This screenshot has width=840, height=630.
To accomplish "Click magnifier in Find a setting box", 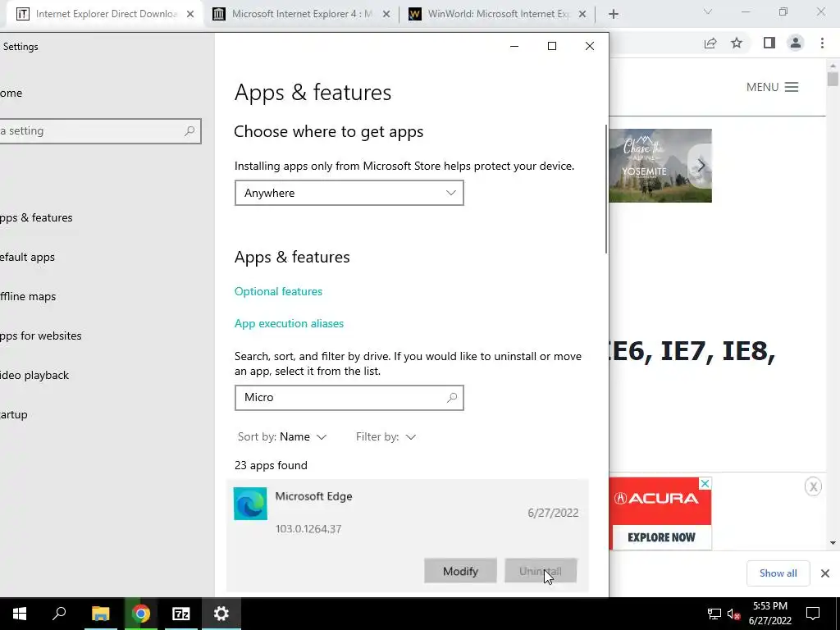I will 189,130.
